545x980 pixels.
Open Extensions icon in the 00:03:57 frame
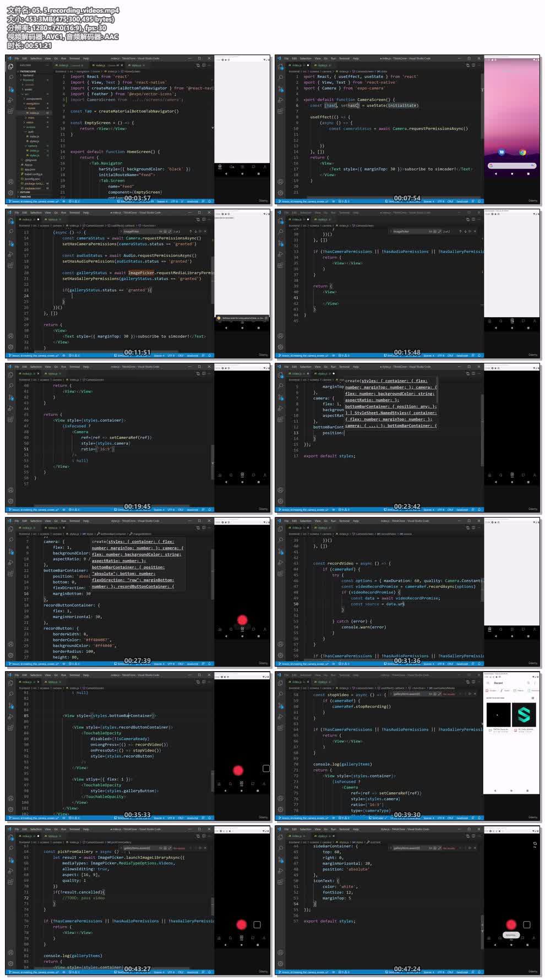point(10,111)
